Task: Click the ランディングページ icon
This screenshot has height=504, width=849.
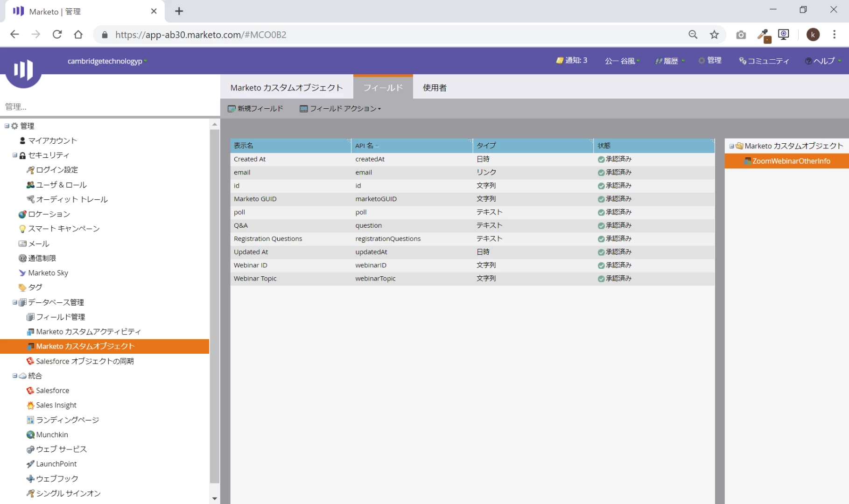Action: click(30, 420)
